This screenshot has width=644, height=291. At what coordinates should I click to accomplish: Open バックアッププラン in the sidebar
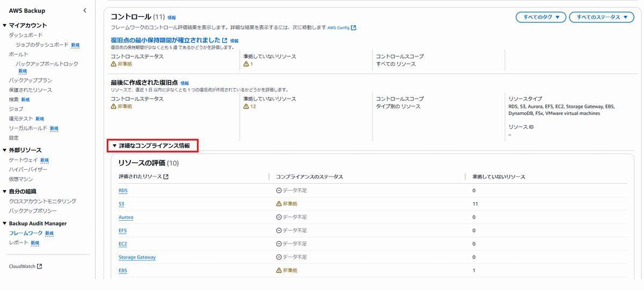coord(31,80)
